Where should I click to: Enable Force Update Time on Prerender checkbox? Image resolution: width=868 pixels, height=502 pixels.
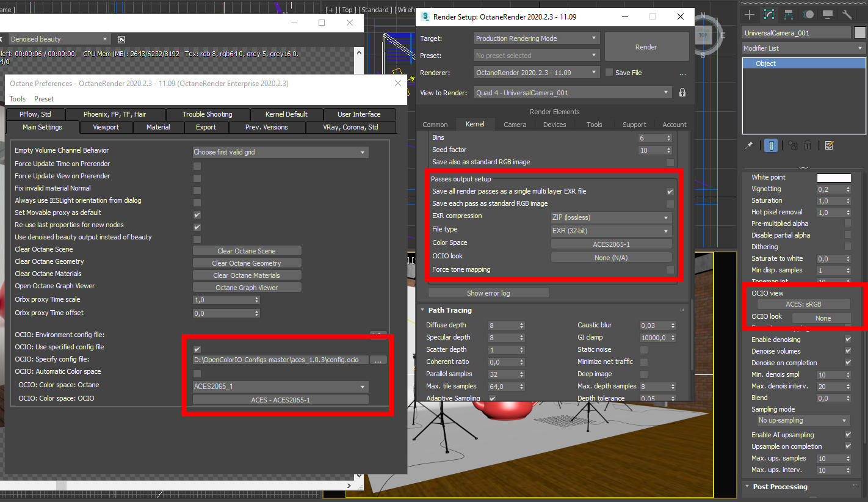pos(197,166)
